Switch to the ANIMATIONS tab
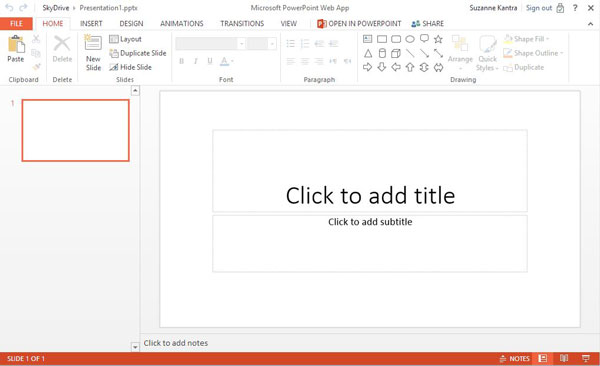600x366 pixels. pyautogui.click(x=182, y=24)
